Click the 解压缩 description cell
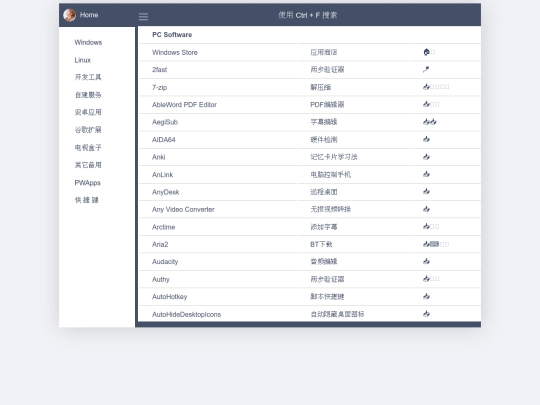 (321, 87)
